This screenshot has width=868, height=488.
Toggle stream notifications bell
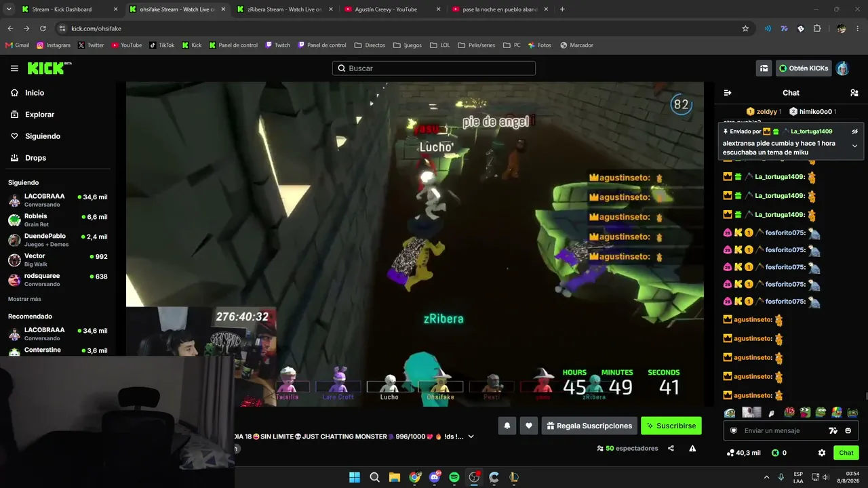pos(507,426)
